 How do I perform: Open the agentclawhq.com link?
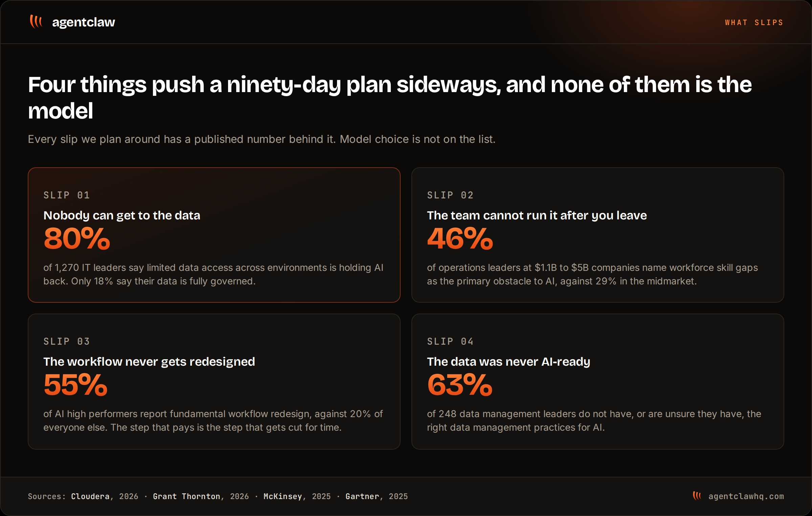[x=746, y=496]
